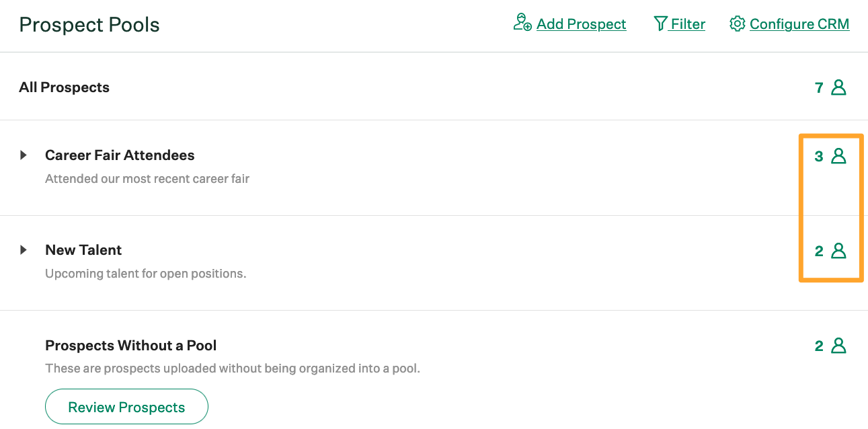Click the Configure CRM gear icon
The height and width of the screenshot is (429, 868).
[x=737, y=23]
